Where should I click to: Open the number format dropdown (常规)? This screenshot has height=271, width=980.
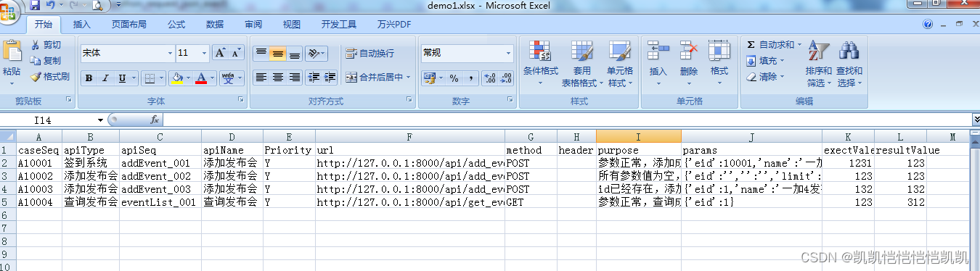pos(509,53)
